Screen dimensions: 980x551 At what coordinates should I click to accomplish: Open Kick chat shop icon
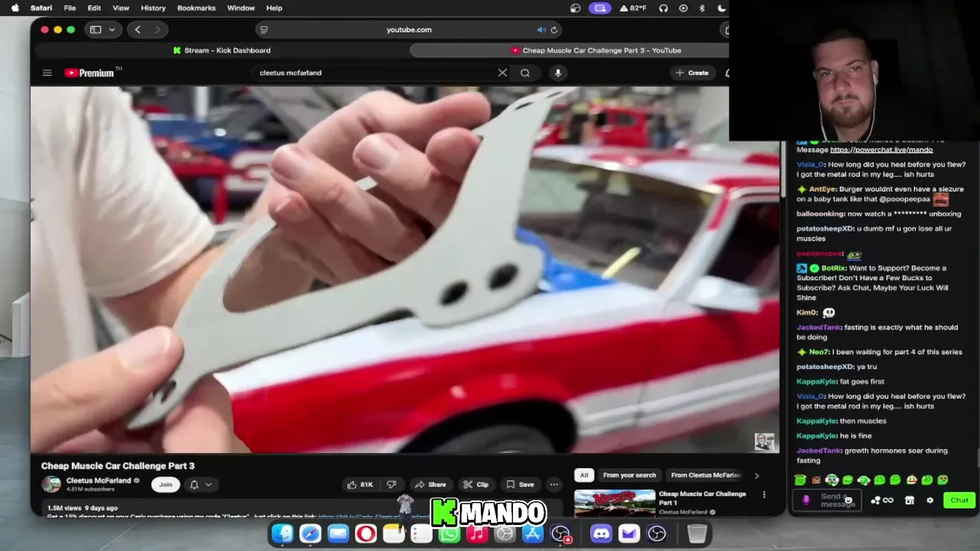click(910, 500)
